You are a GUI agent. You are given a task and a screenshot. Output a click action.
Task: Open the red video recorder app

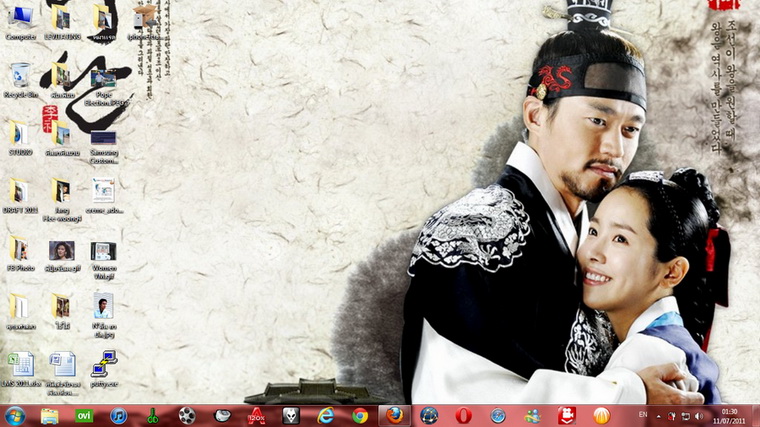pyautogui.click(x=567, y=416)
